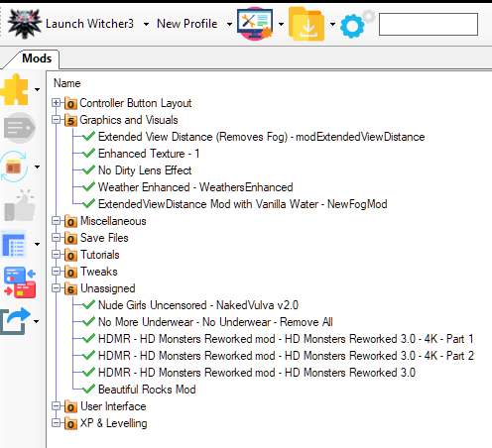Open dropdown arrow beside download folder icon
The width and height of the screenshot is (492, 448).
[332, 24]
